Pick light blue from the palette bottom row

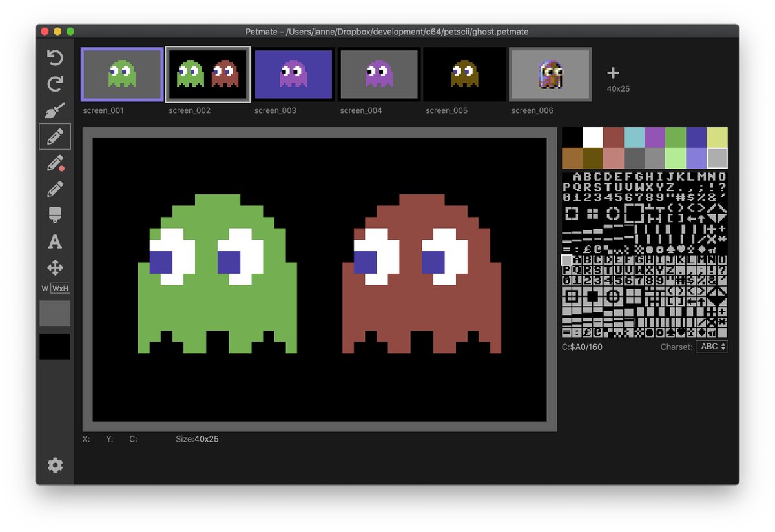click(x=696, y=158)
